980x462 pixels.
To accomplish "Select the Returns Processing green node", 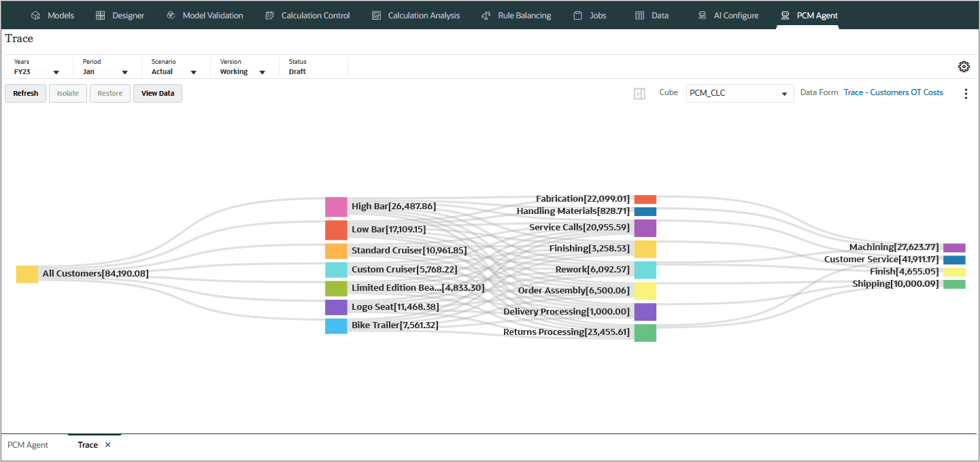I will 645,333.
